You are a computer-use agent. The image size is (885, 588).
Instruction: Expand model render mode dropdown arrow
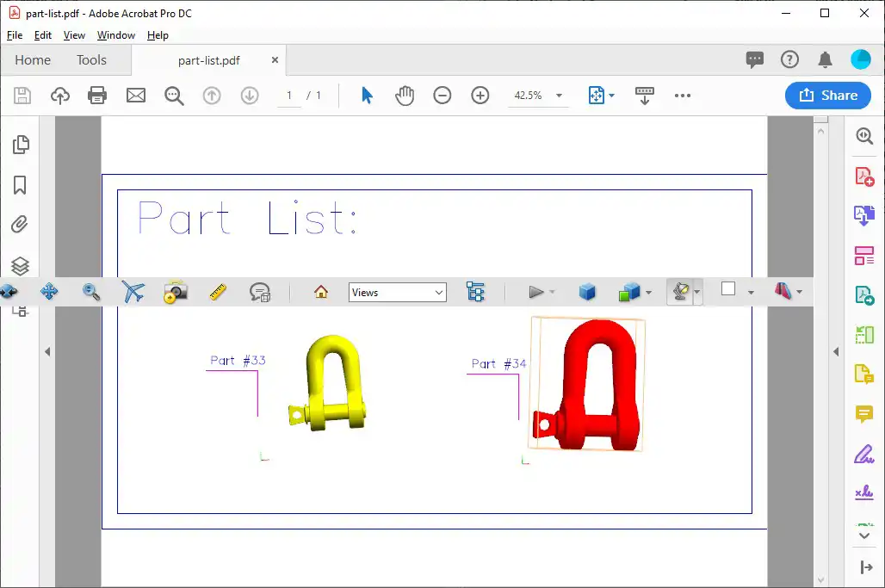coord(648,293)
